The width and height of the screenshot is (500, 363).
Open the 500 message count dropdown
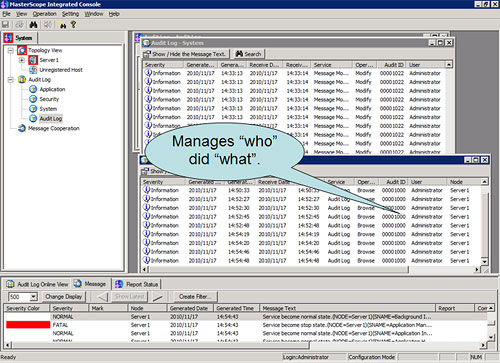point(33,297)
